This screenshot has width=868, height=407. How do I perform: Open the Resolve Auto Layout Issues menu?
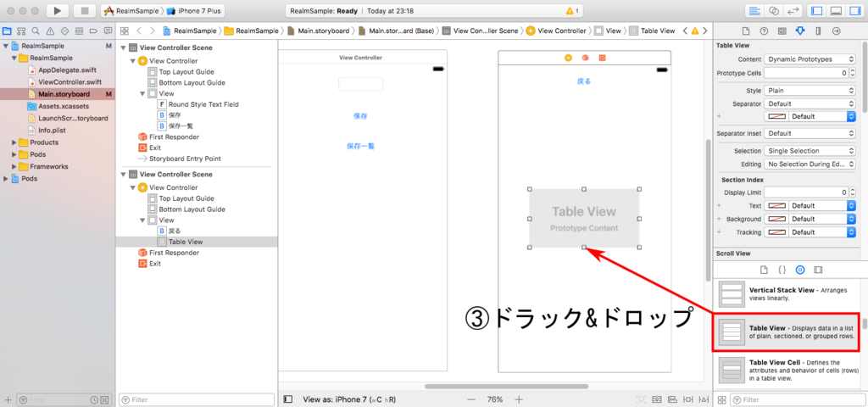703,399
